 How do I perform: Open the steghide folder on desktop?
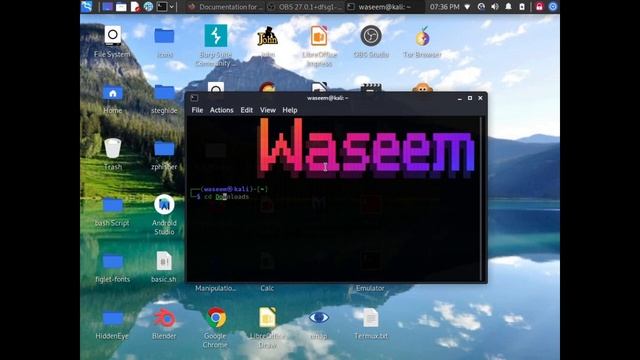click(164, 99)
